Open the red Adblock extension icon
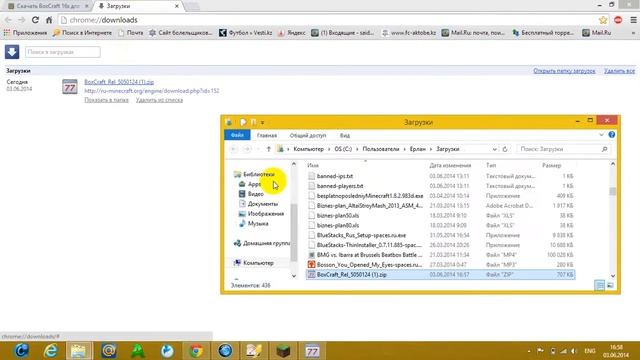 coord(618,20)
